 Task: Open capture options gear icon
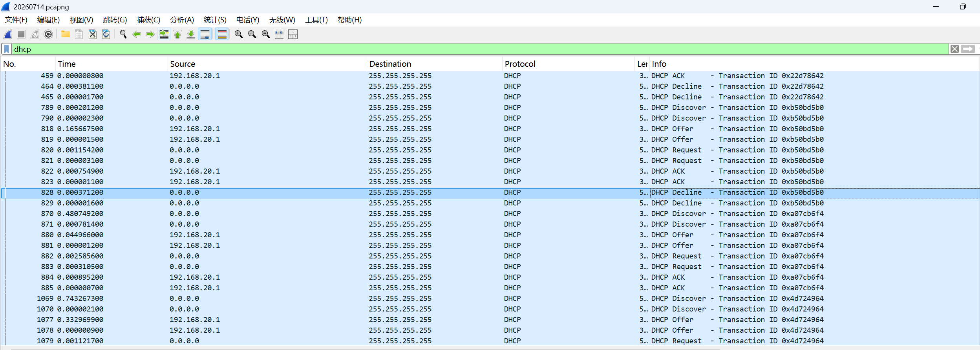(48, 35)
